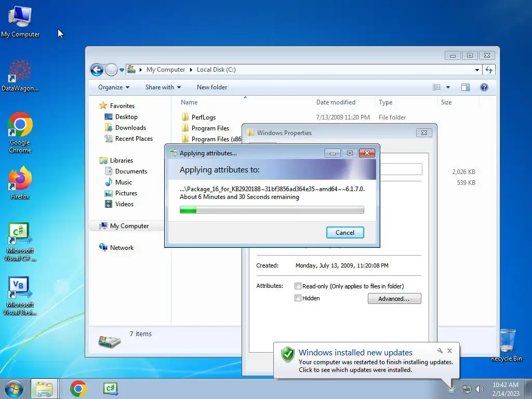Expand more view options arrow
The height and width of the screenshot is (399, 532).
pos(448,87)
